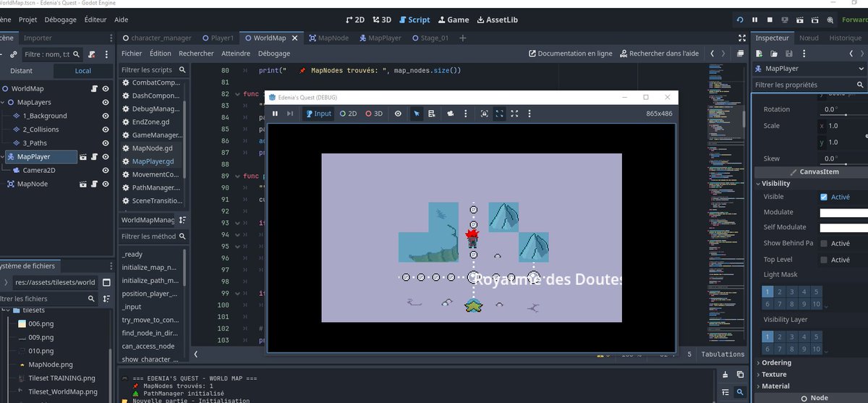Viewport: 868px width, 403px height.
Task: Click the attach script icon in Scene dock
Action: (92, 54)
